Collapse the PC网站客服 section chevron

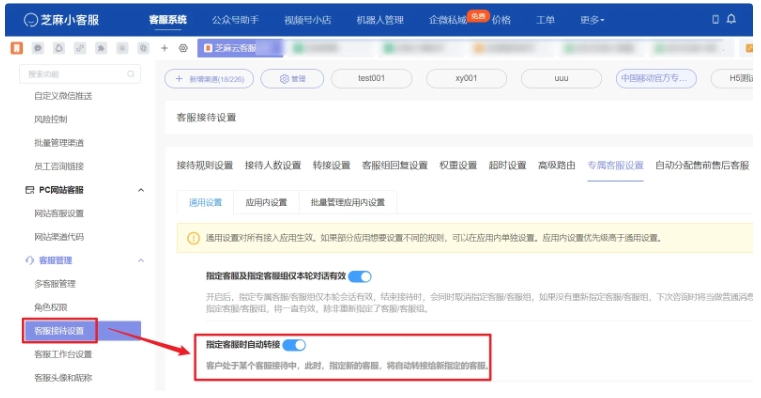pyautogui.click(x=141, y=190)
